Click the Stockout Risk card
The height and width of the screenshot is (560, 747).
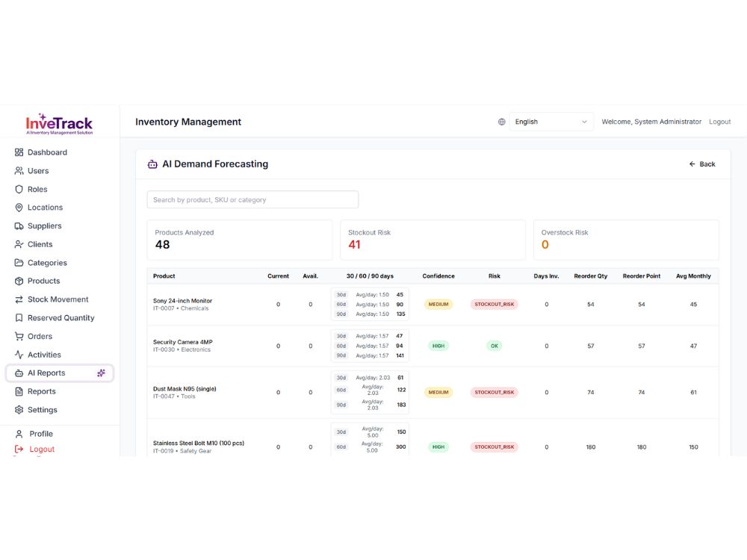click(433, 240)
